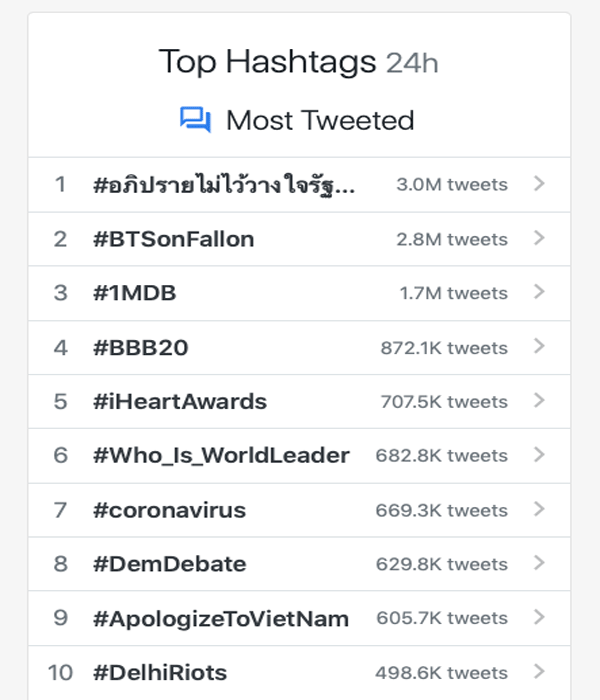This screenshot has width=600, height=700.
Task: Click the chevron beside #iHeartAwards
Action: [x=539, y=401]
